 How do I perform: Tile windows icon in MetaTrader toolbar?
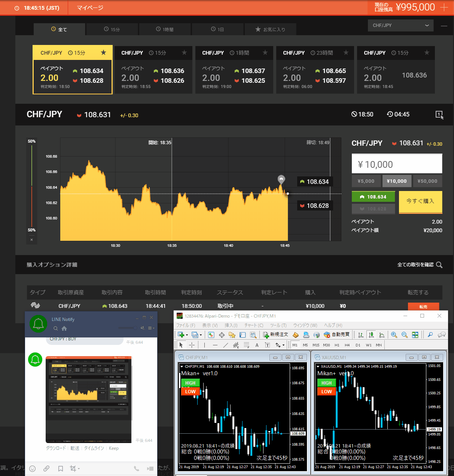(x=415, y=335)
